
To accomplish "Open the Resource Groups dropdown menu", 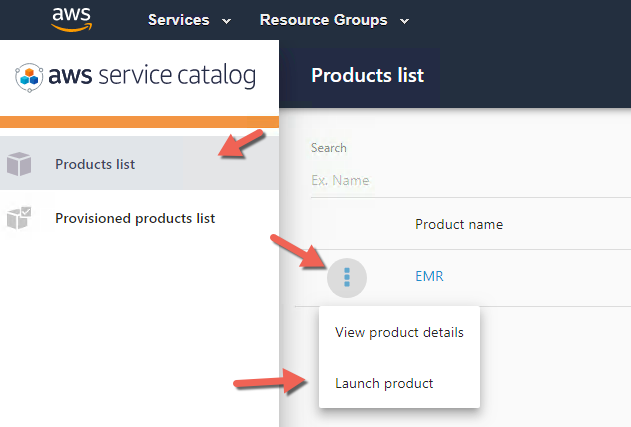I will pos(334,20).
